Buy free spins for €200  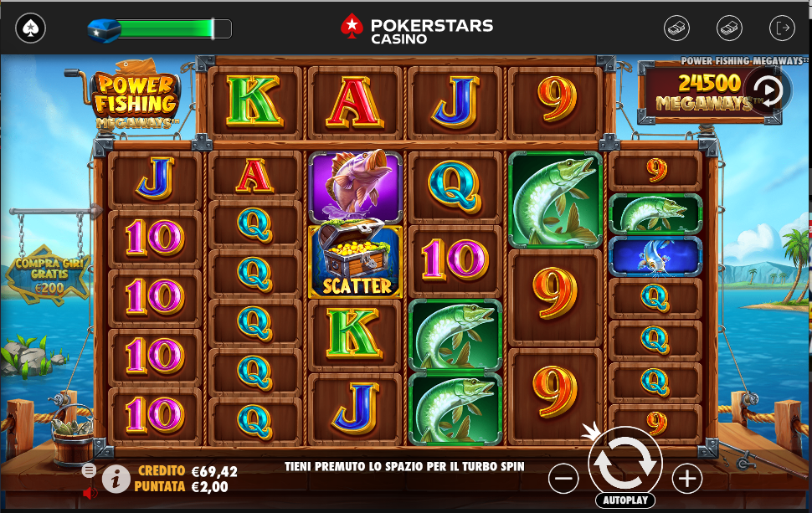[48, 274]
